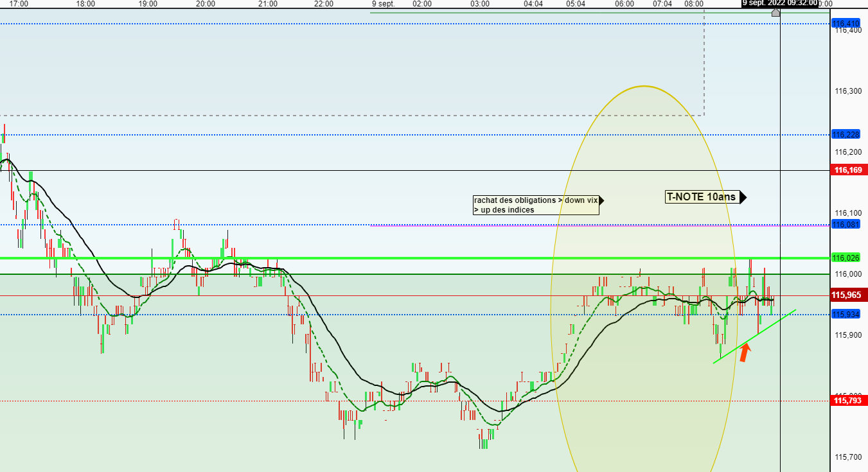Select the blue 116,228 price tag
This screenshot has height=472, width=868.
coord(846,135)
